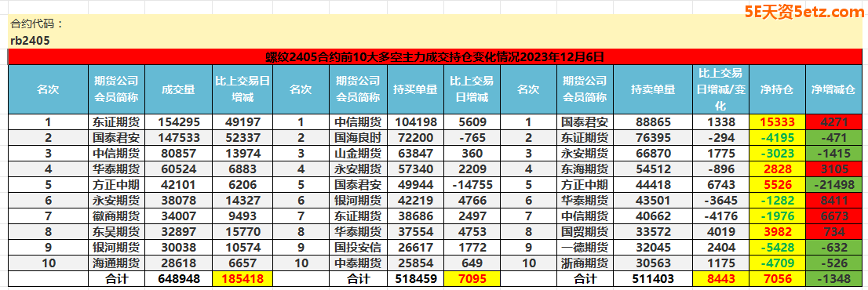Select the 比上交易日增减/变化 header cell
Viewport: 868px width, 290px height.
click(720, 89)
